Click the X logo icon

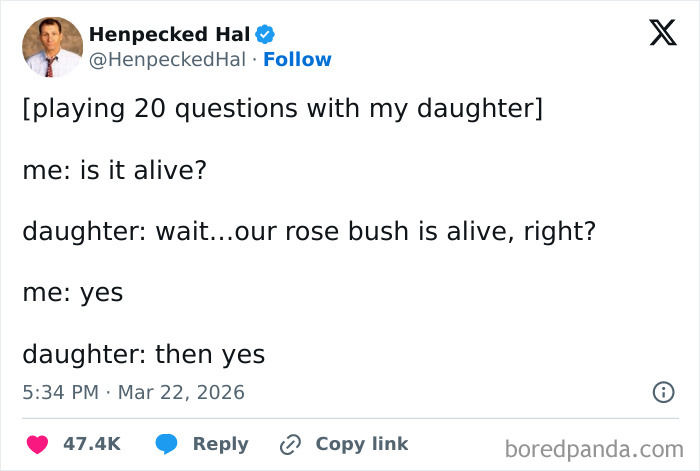coord(656,34)
